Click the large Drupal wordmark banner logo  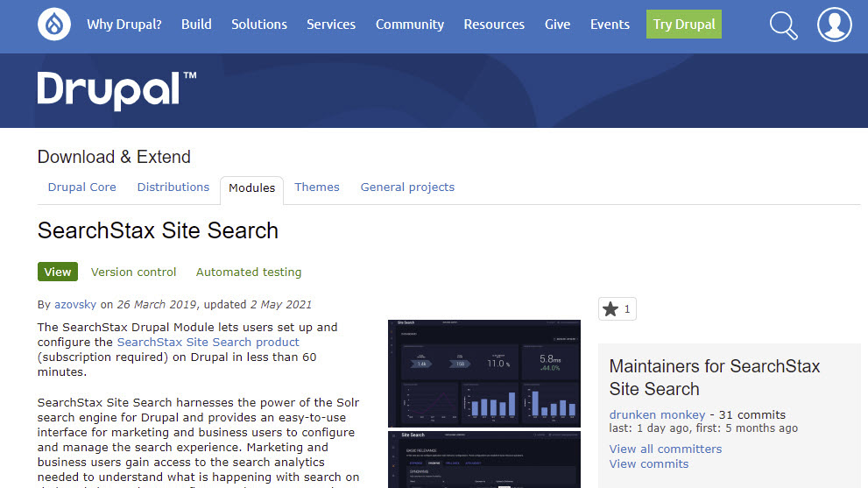click(116, 91)
